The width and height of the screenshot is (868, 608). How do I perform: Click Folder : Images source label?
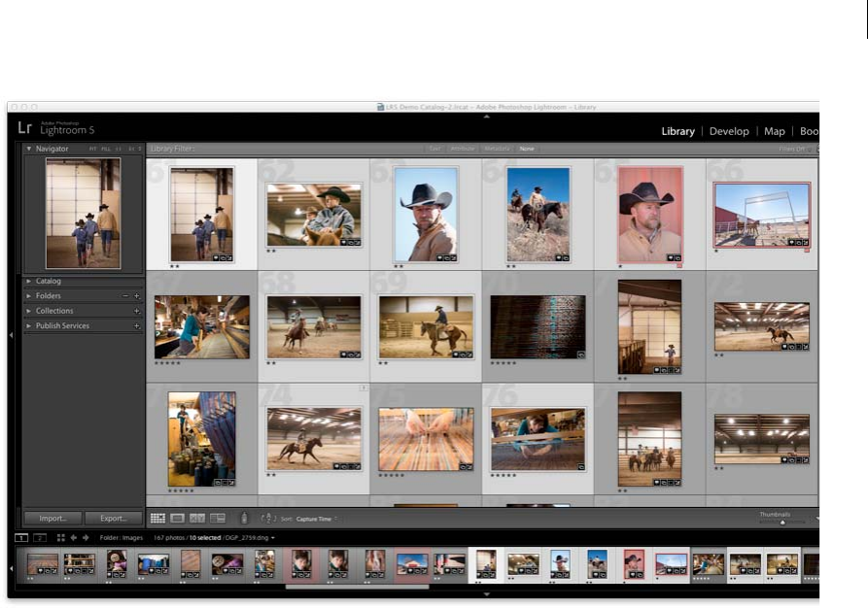tap(122, 538)
